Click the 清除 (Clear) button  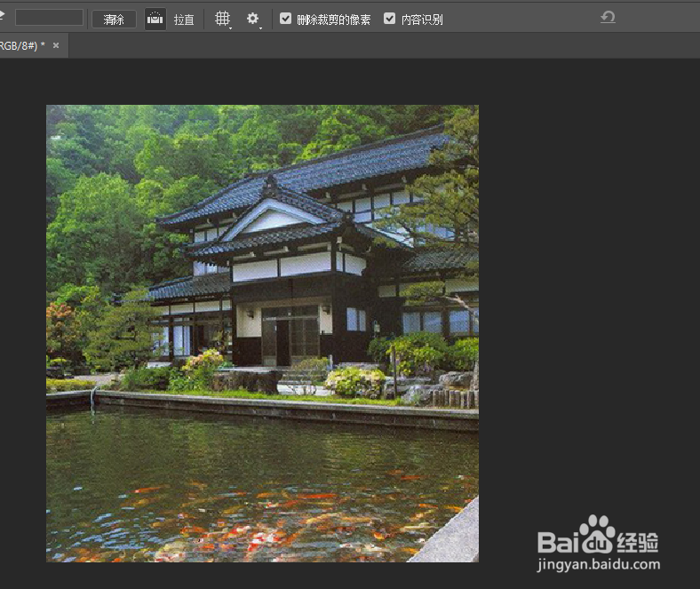[x=114, y=20]
